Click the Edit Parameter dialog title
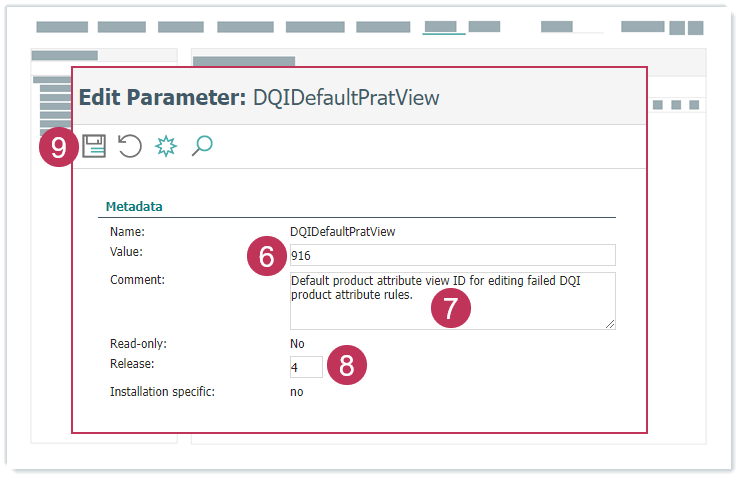Screen dimensions: 741x479 [x=259, y=97]
